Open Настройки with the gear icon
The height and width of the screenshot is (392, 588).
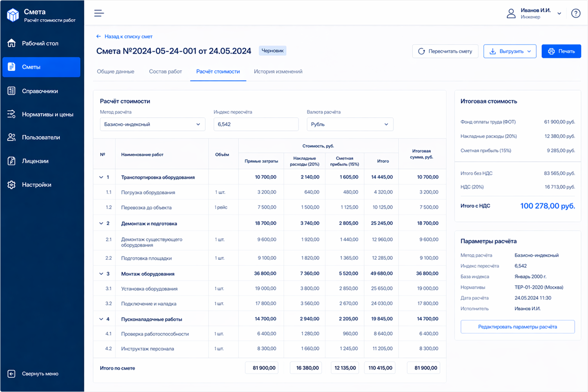pyautogui.click(x=12, y=185)
